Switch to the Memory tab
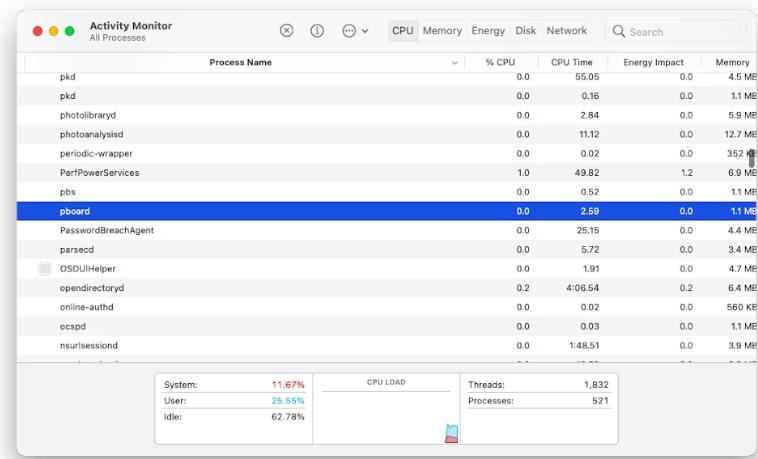Screen dimensions: 758x459 tap(442, 31)
